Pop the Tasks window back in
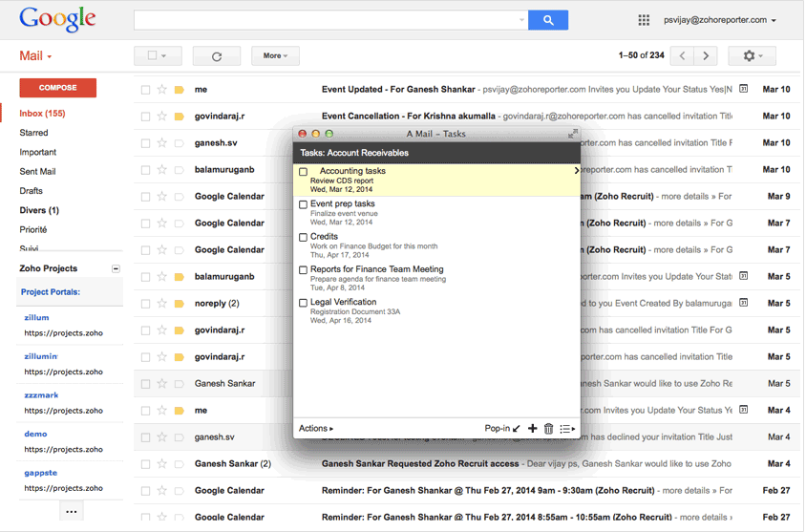The width and height of the screenshot is (806, 532). click(x=502, y=429)
